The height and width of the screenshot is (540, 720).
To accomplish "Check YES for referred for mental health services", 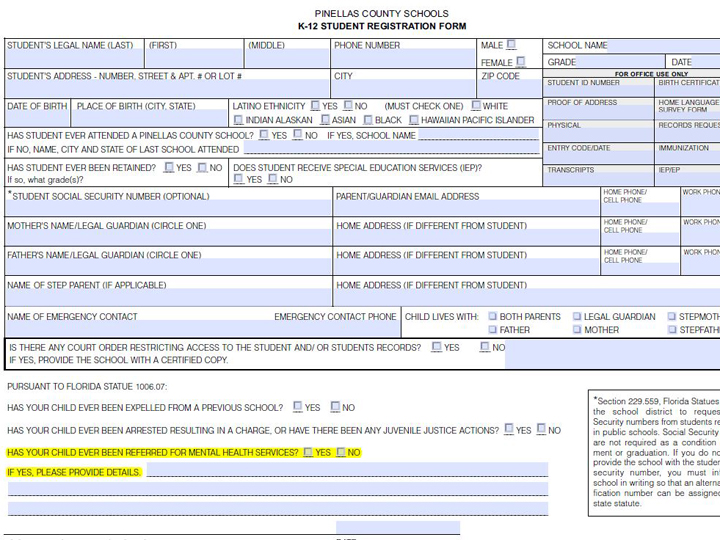I will coord(308,452).
